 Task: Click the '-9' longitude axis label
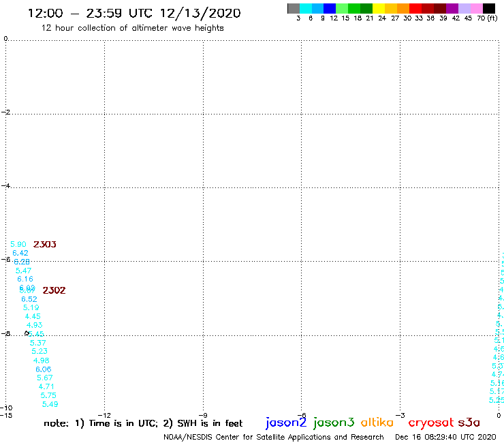pyautogui.click(x=203, y=415)
